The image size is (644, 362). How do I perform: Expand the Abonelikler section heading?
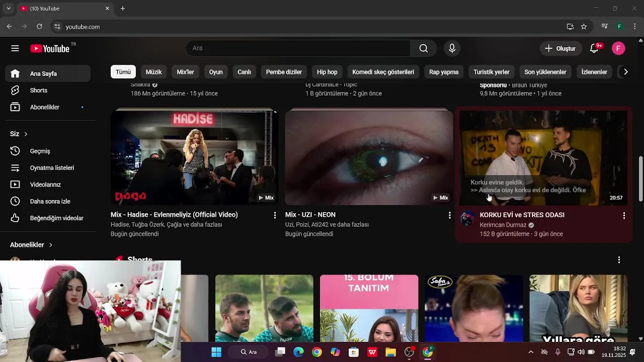point(31,245)
